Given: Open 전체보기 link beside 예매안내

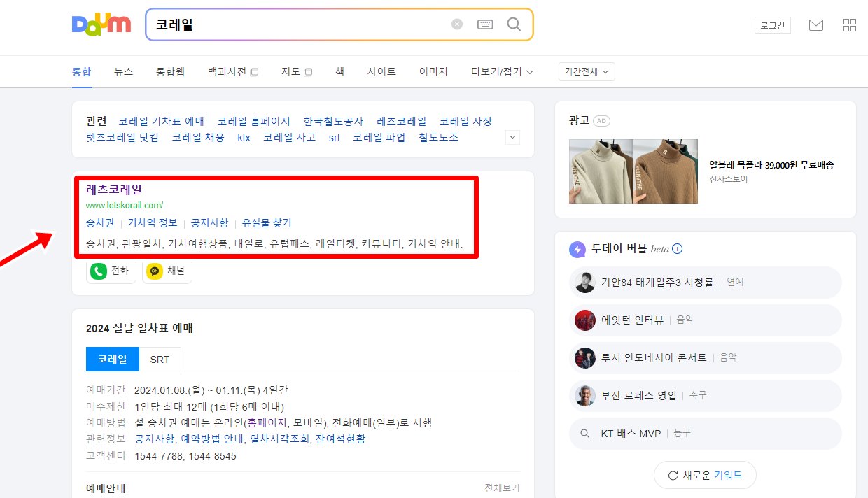Looking at the screenshot, I should click(x=502, y=488).
